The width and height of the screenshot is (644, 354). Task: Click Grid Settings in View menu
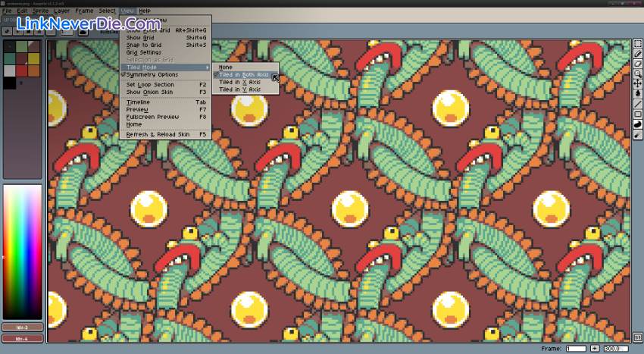click(x=142, y=52)
